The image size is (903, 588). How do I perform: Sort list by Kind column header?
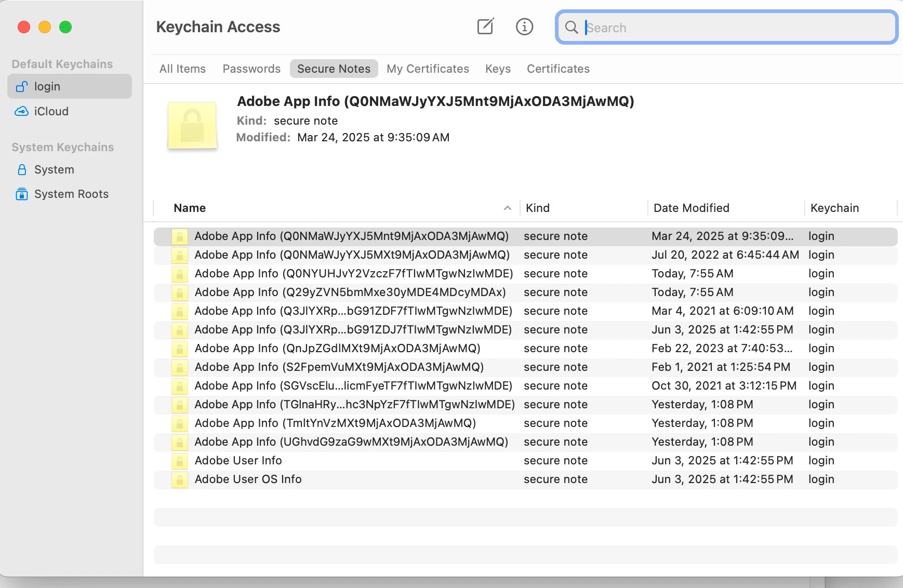click(x=537, y=208)
